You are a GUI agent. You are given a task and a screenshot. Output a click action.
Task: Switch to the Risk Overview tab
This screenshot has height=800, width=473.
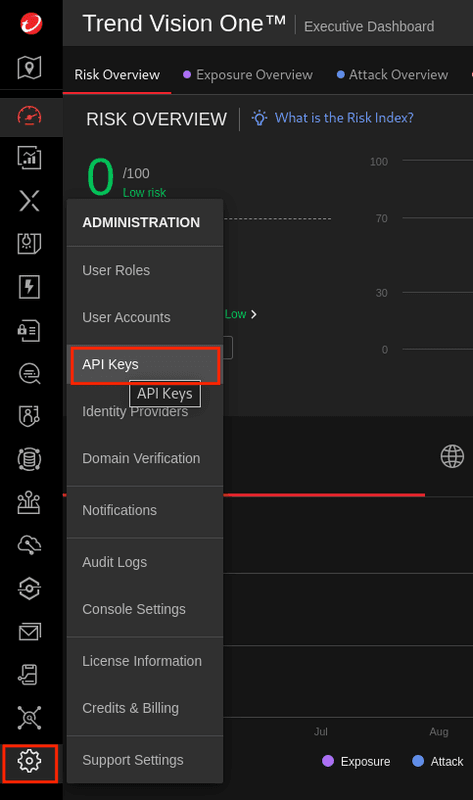click(117, 75)
